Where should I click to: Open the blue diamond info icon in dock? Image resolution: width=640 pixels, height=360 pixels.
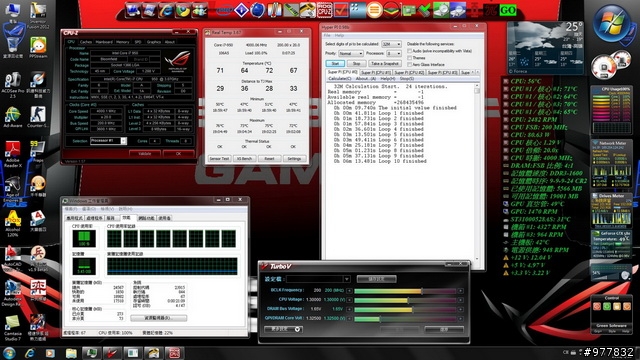tap(241, 10)
